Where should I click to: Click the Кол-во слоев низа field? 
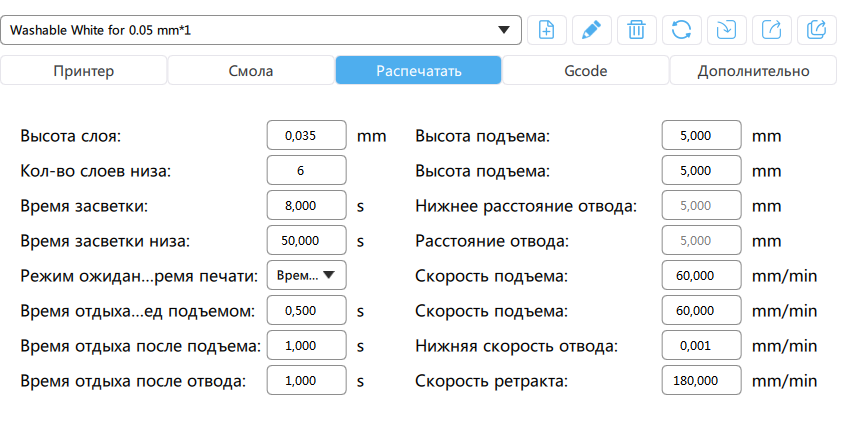(307, 170)
